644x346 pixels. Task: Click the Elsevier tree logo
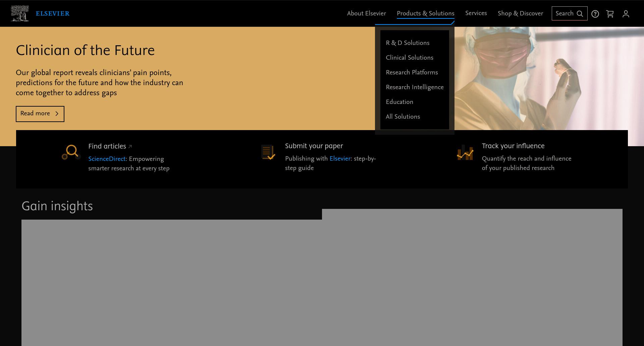[20, 13]
